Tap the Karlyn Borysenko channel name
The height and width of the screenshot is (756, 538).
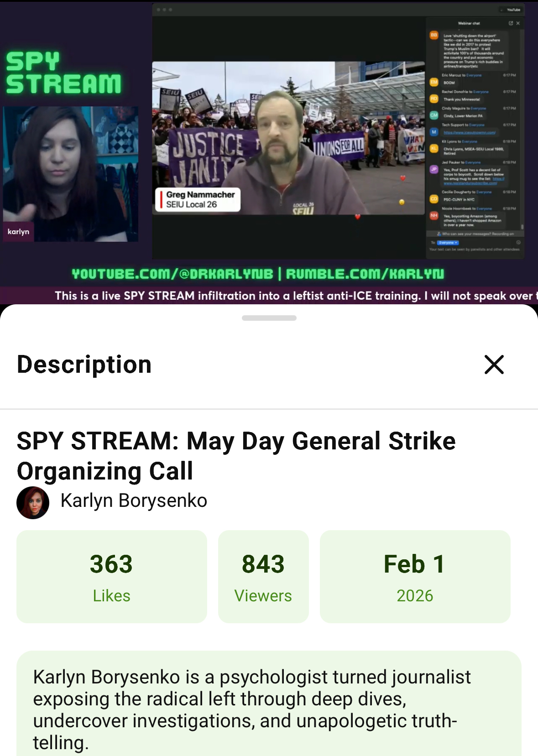tap(134, 501)
